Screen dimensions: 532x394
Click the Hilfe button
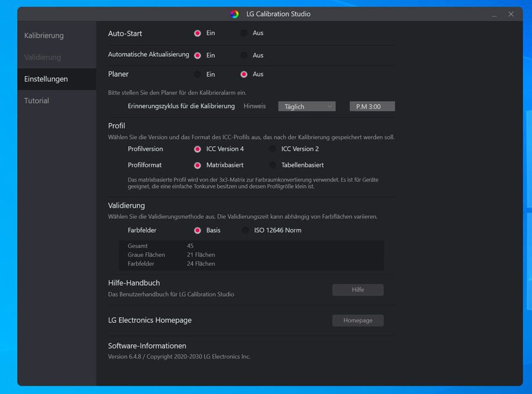click(x=358, y=290)
